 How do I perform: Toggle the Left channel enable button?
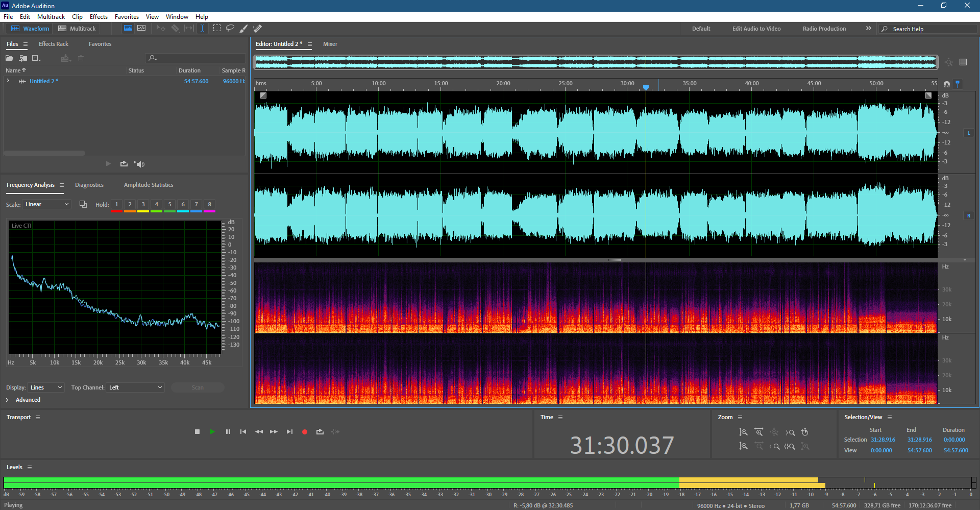968,133
